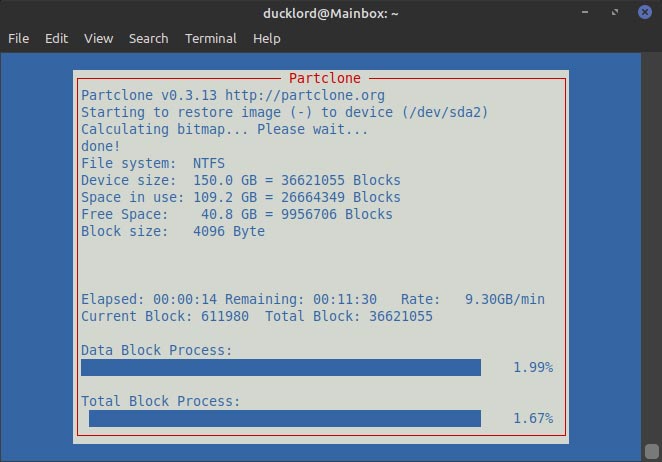This screenshot has width=662, height=462.
Task: Click the Current Block value 611980
Action: tap(225, 316)
